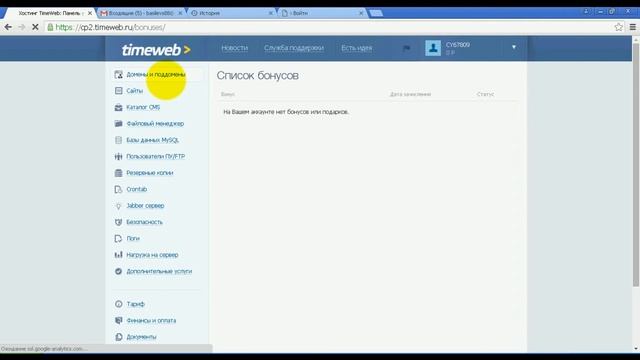Click the Список бонусов heading
Screen dimensions: 640x360
click(x=258, y=76)
